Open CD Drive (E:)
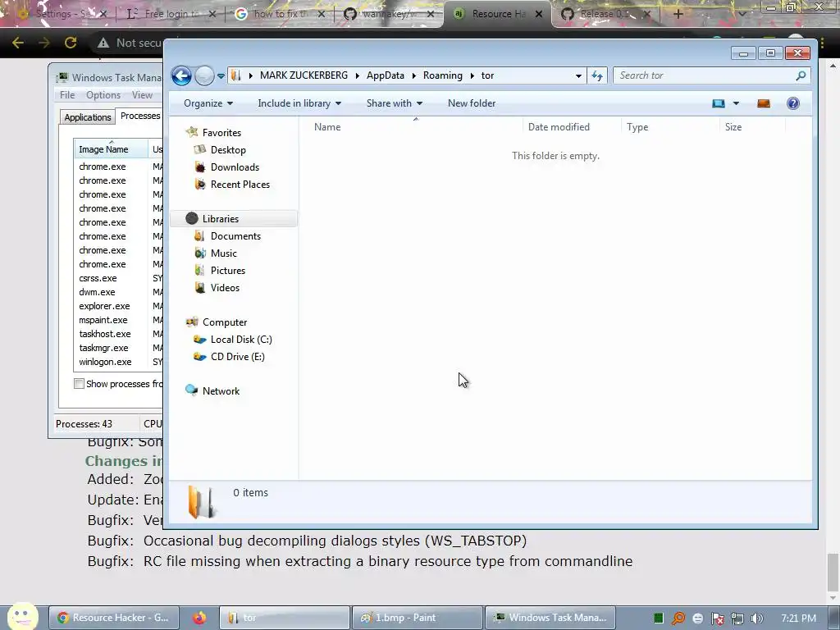 (237, 357)
